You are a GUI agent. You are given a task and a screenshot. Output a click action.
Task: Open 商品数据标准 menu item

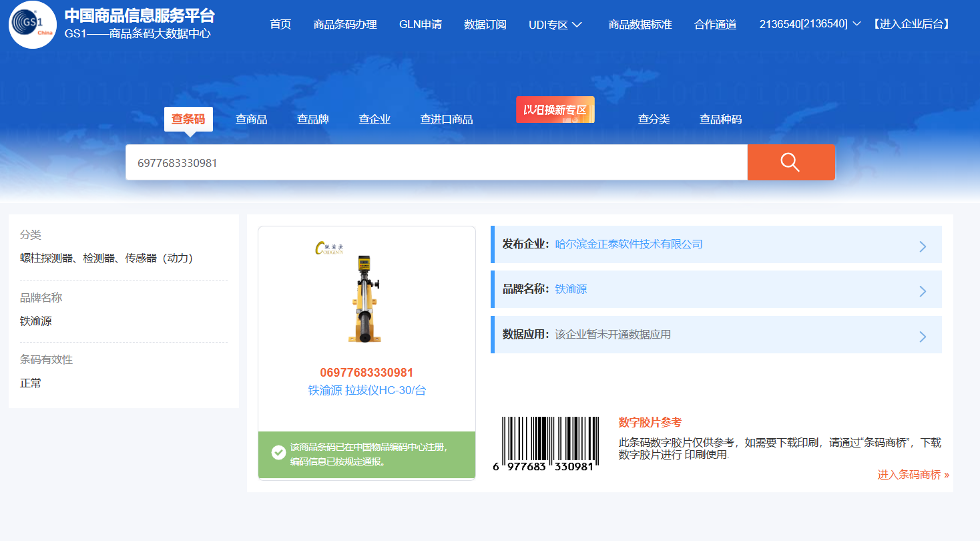pyautogui.click(x=640, y=25)
